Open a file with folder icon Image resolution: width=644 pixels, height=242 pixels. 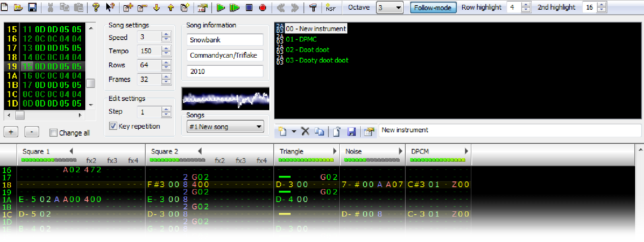[x=18, y=7]
